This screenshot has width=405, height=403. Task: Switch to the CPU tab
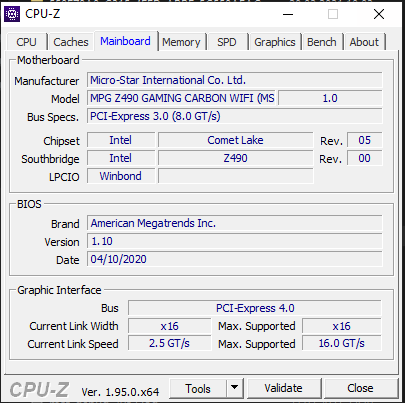[26, 42]
